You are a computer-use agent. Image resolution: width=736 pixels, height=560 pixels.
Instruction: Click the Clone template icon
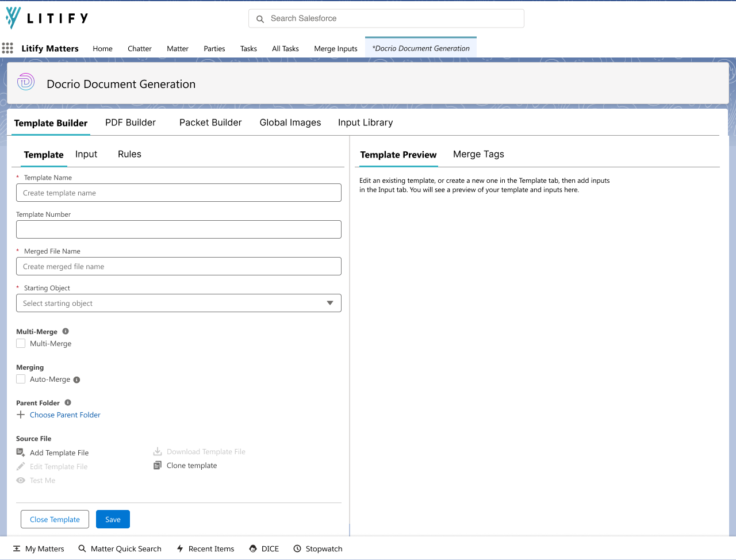(x=158, y=465)
